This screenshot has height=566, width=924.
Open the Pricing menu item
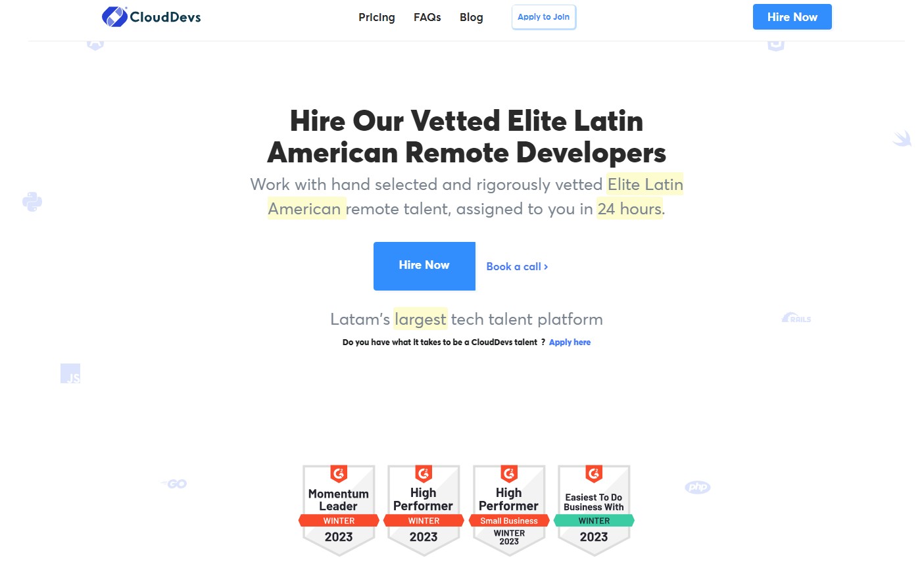pos(377,17)
